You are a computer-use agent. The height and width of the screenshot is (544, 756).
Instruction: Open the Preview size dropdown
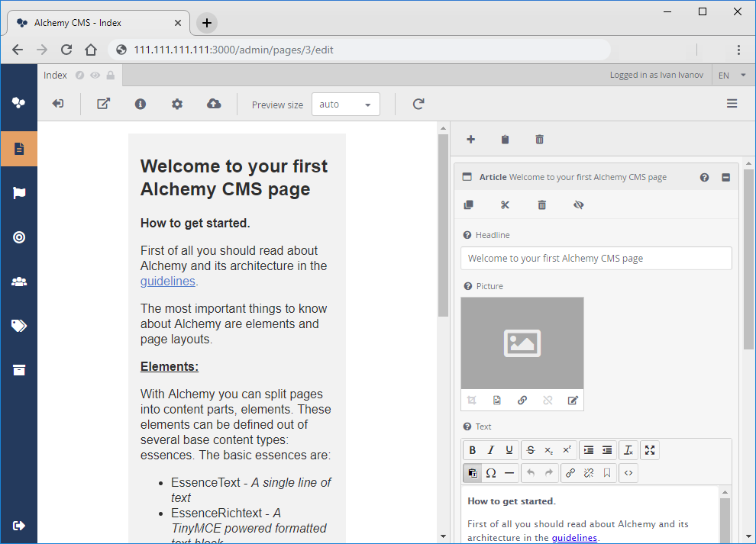345,105
